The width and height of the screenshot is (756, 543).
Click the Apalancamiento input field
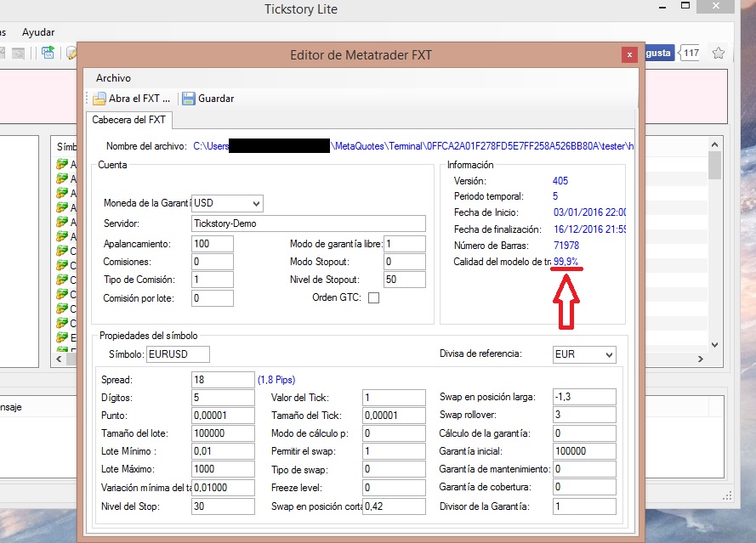coord(212,244)
